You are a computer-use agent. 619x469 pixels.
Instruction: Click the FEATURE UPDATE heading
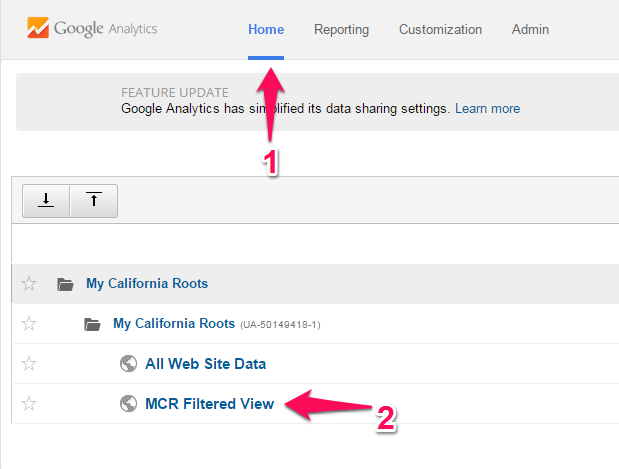pos(175,92)
